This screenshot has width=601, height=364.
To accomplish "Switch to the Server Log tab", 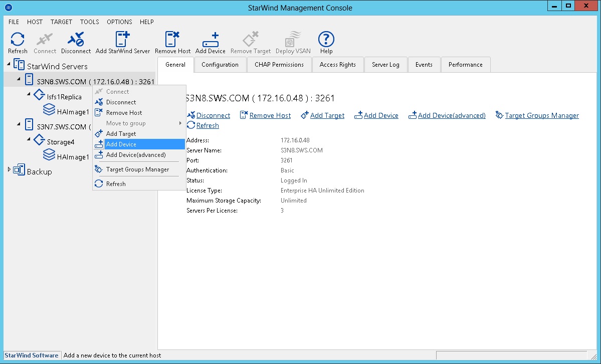I will [385, 65].
